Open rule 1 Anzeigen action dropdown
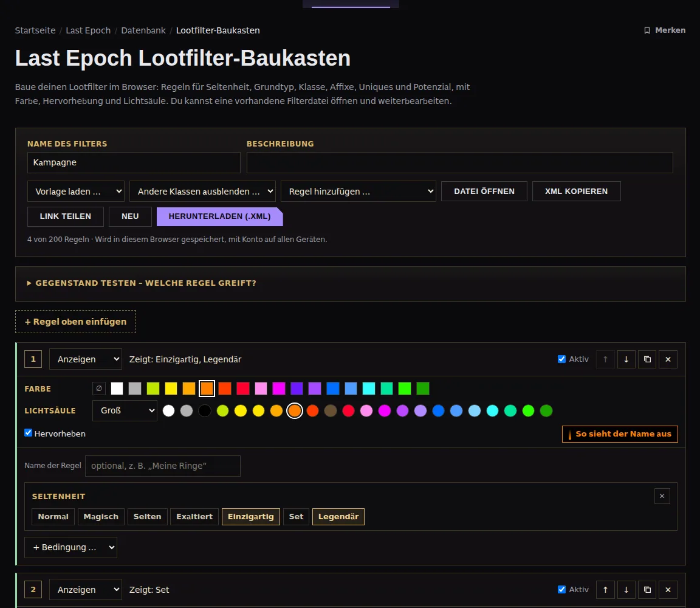 point(86,359)
